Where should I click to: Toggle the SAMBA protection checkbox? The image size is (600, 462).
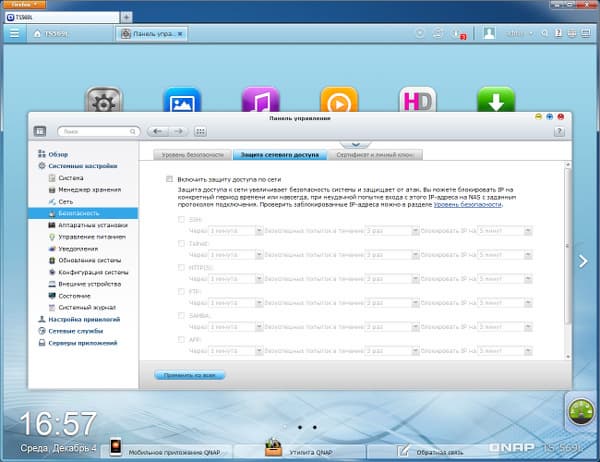[x=181, y=315]
